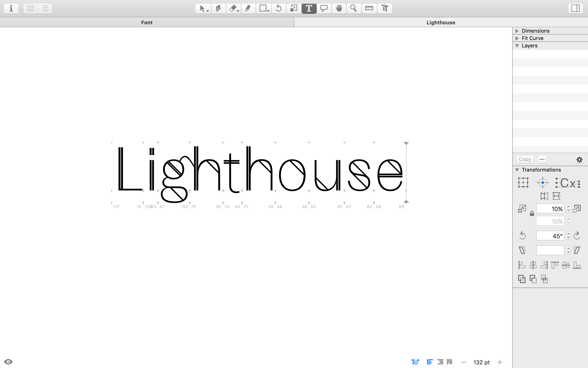Image resolution: width=588 pixels, height=368 pixels.
Task: Click the Copy layer button
Action: [x=525, y=159]
